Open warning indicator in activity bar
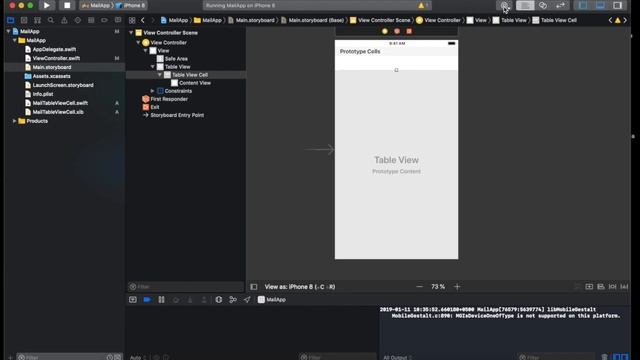 pos(422,5)
